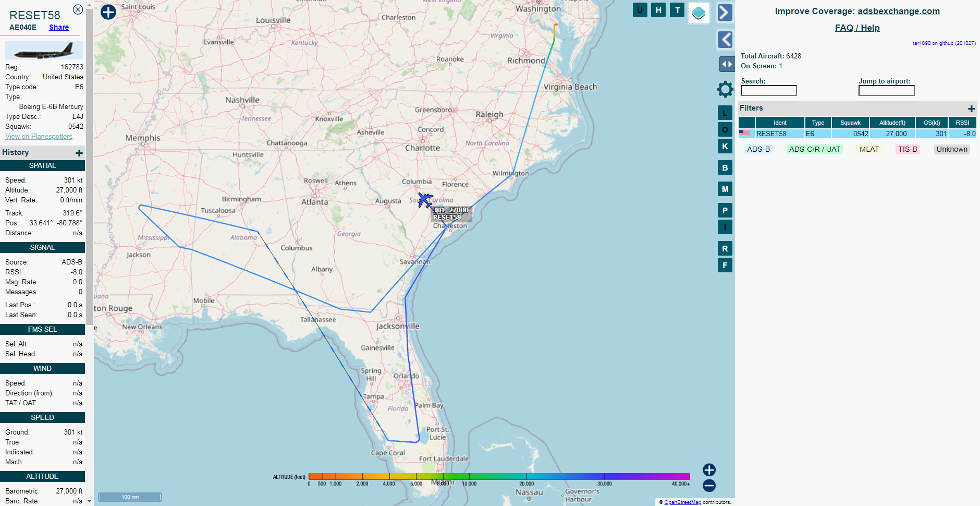Click the US flag icon in table row

[x=744, y=134]
